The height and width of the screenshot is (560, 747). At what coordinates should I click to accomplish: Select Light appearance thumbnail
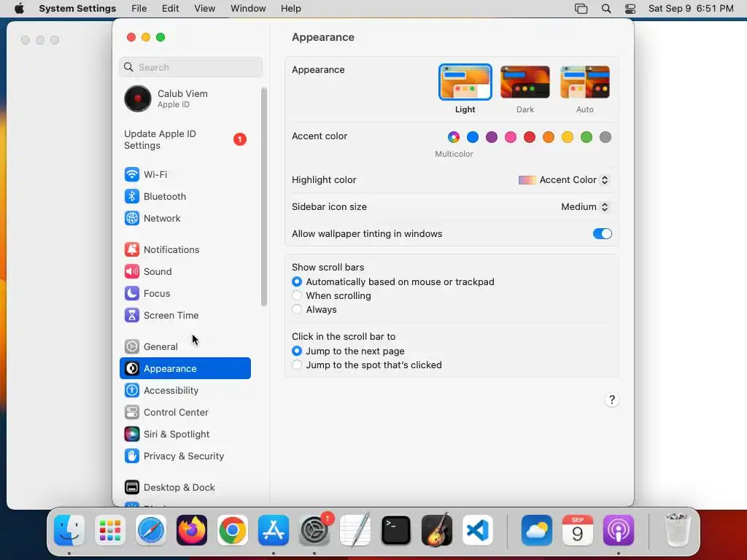click(x=465, y=82)
